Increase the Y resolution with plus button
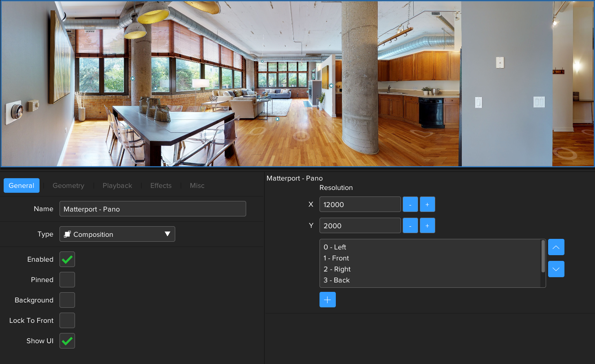595x364 pixels. pos(427,225)
